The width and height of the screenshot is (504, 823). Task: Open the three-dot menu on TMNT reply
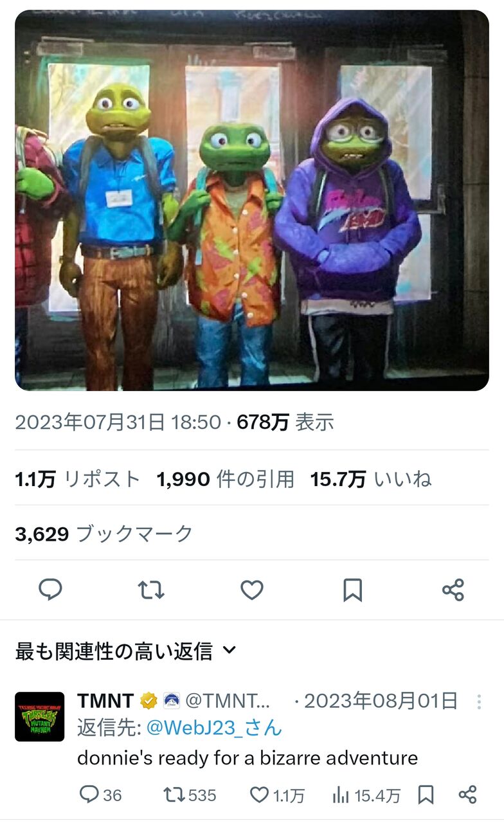point(479,701)
